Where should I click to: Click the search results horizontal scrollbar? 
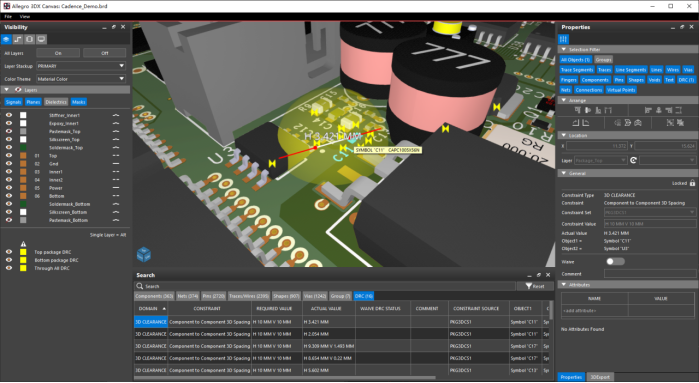285,378
